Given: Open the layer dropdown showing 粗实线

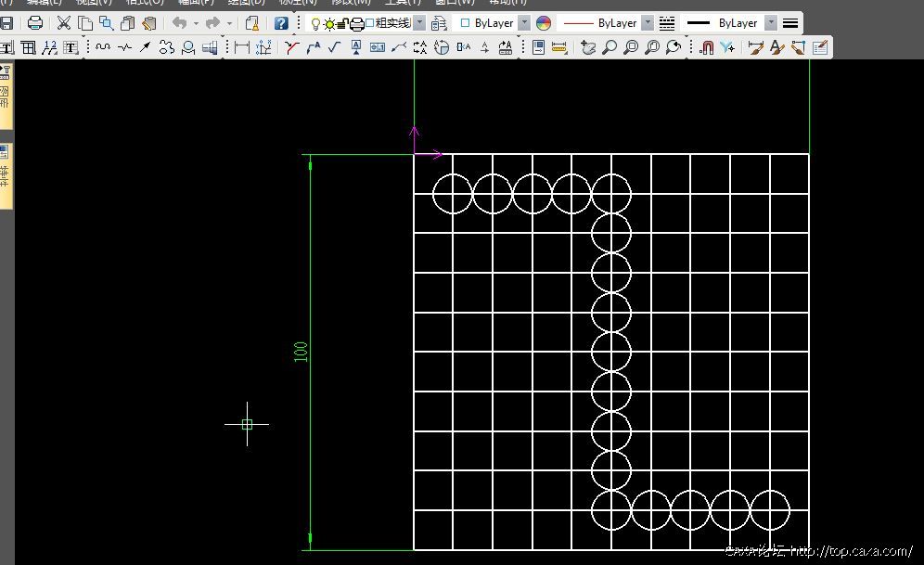Looking at the screenshot, I should pyautogui.click(x=418, y=23).
